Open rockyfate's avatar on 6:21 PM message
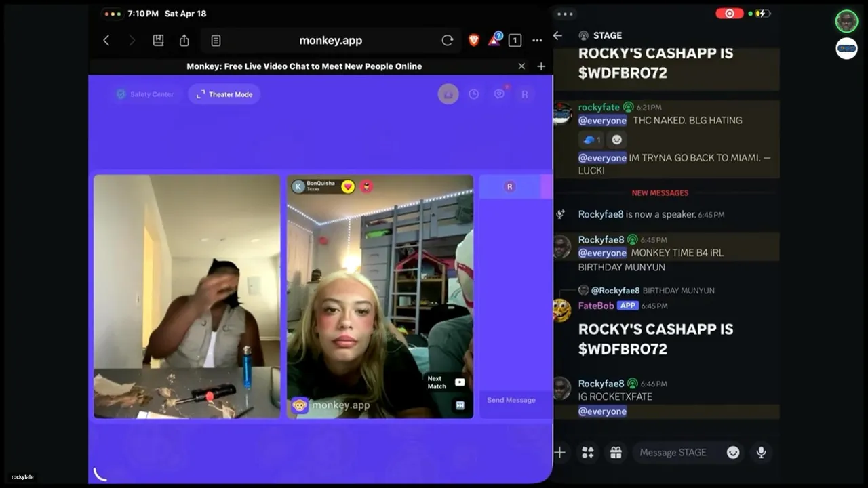 click(x=563, y=114)
